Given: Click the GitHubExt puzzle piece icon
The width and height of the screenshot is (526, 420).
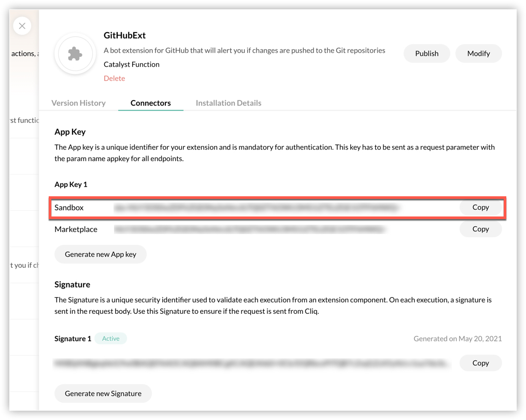Looking at the screenshot, I should click(76, 54).
